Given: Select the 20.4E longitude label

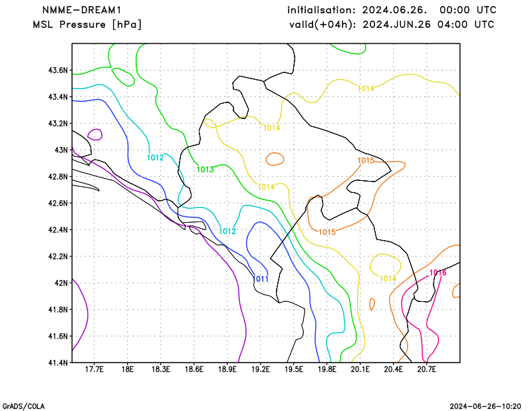Looking at the screenshot, I should [x=393, y=369].
